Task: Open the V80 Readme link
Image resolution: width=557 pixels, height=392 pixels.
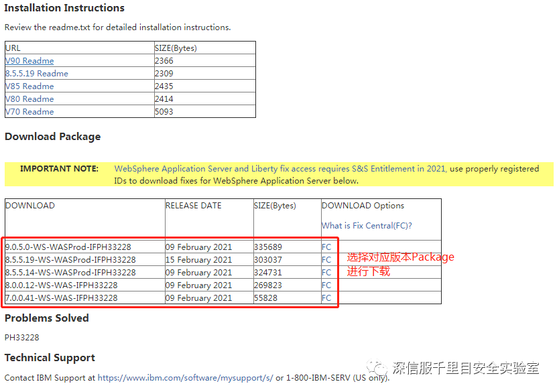Action: tap(29, 99)
